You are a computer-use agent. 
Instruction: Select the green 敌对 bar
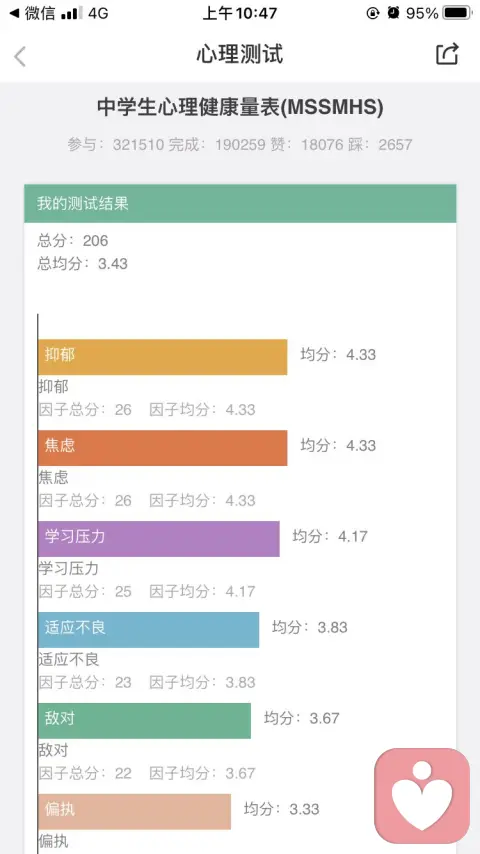click(x=145, y=721)
